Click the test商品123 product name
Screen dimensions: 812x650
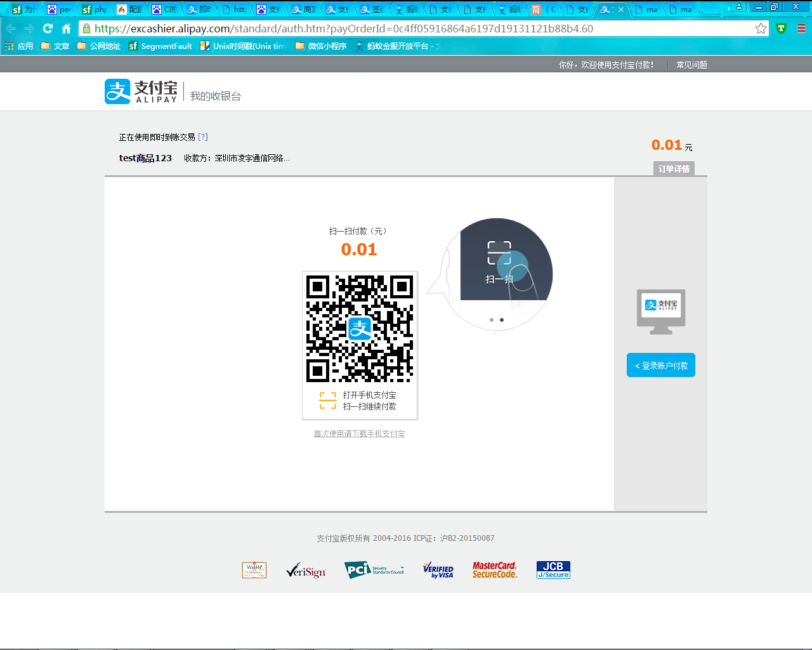(145, 158)
